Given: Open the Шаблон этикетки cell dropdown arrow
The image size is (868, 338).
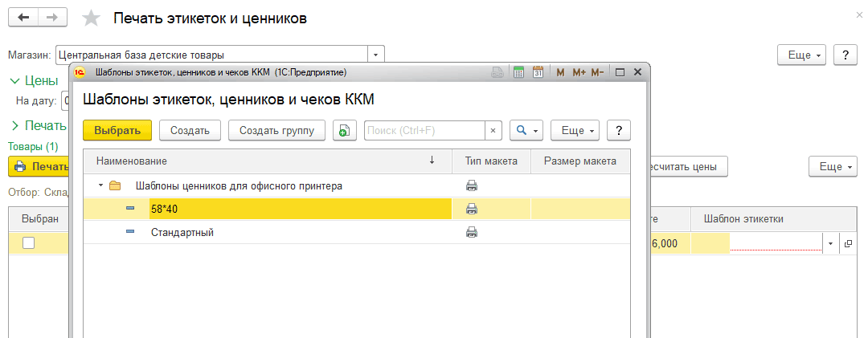Looking at the screenshot, I should [x=831, y=242].
